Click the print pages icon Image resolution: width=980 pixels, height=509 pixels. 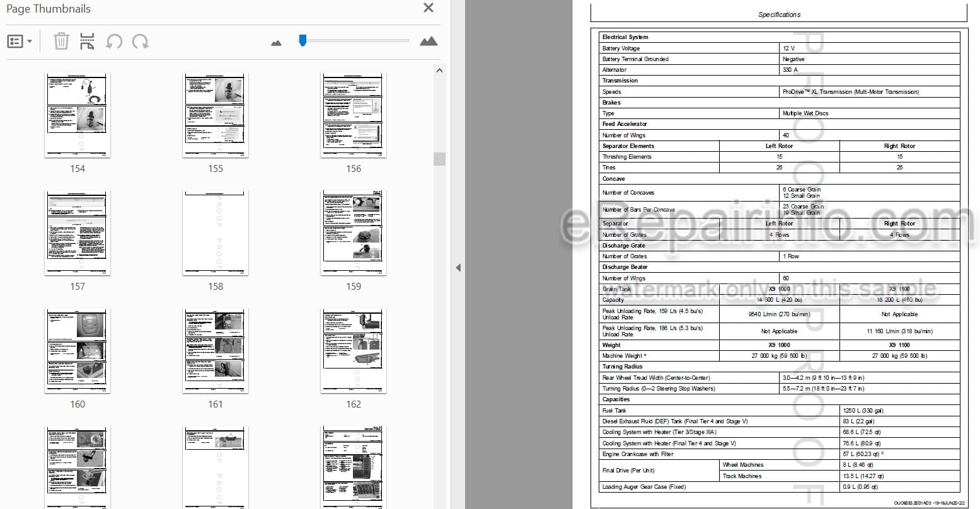(x=88, y=42)
